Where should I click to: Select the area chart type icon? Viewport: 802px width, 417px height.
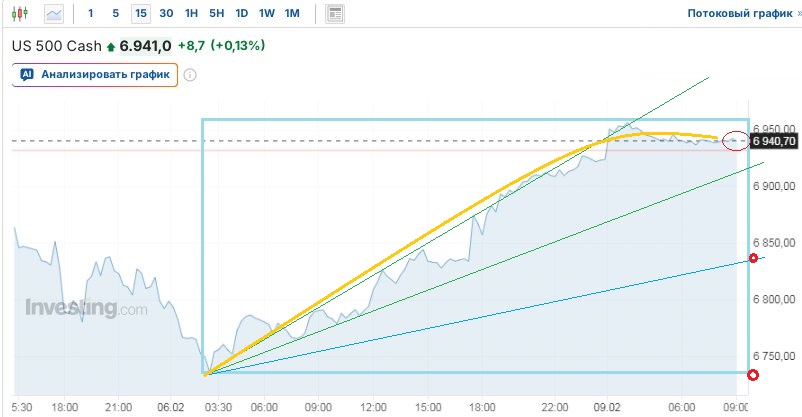tap(53, 14)
